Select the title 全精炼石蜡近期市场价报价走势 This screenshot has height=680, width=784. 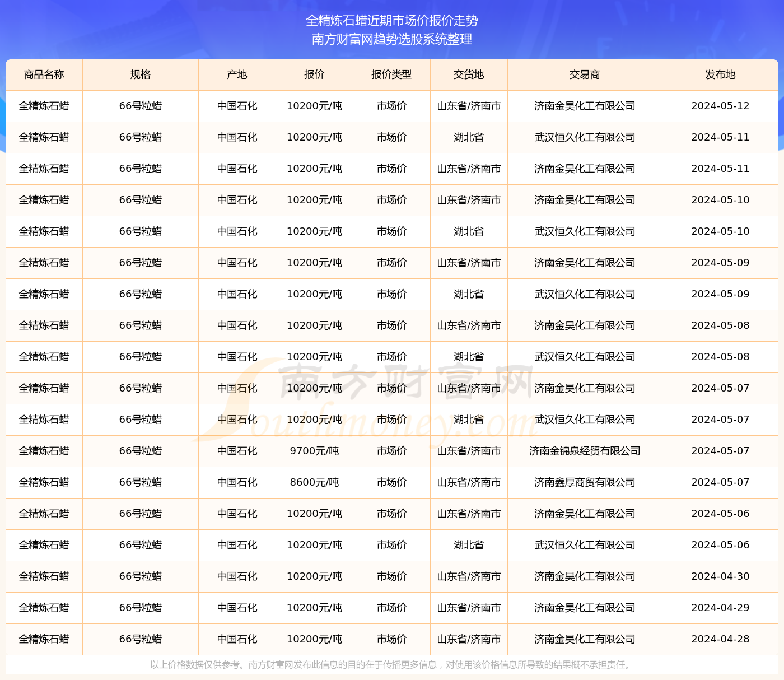(392, 21)
